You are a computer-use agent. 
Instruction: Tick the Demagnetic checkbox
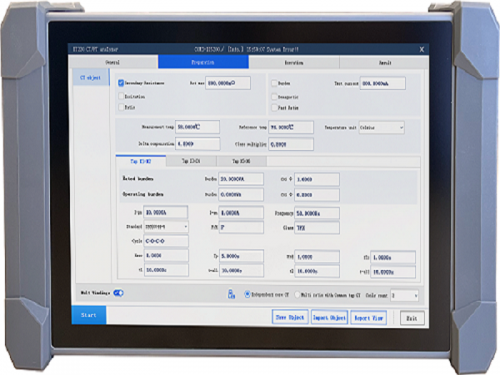pyautogui.click(x=274, y=97)
